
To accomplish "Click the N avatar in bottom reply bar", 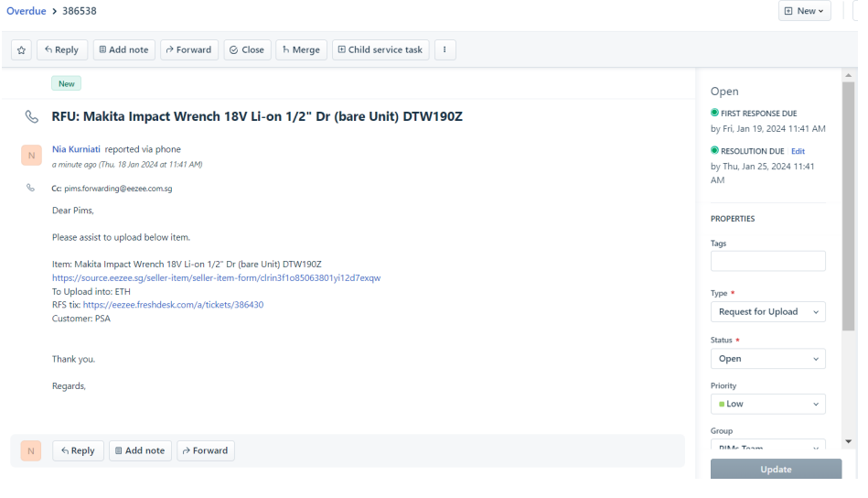I will pos(31,451).
